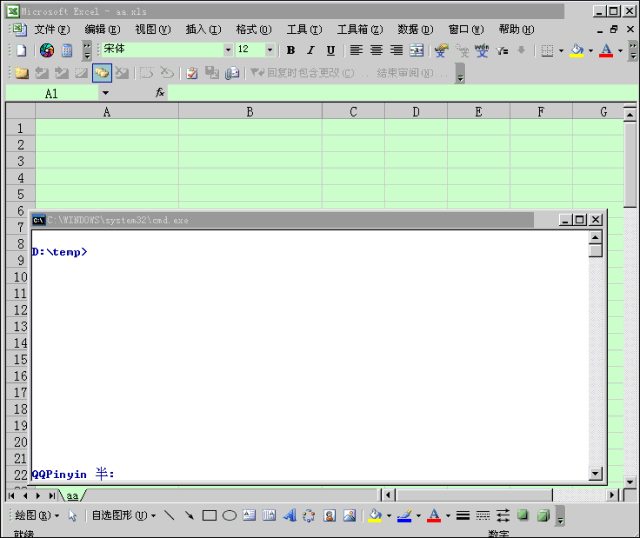
Task: Insert Picture from File icon
Action: pos(349,516)
